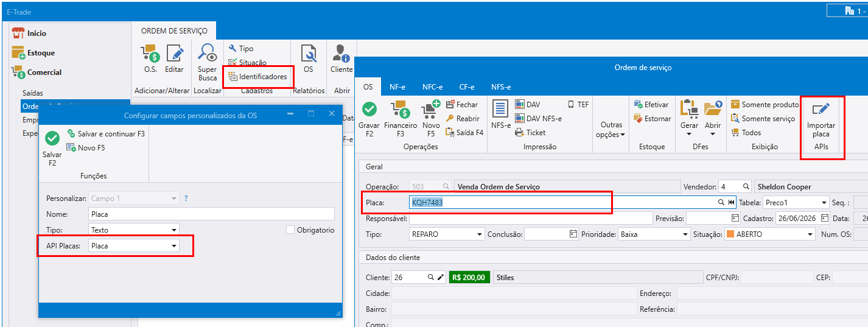This screenshot has height=327, width=868.
Task: Open Comercial in the sidebar
Action: [x=37, y=72]
